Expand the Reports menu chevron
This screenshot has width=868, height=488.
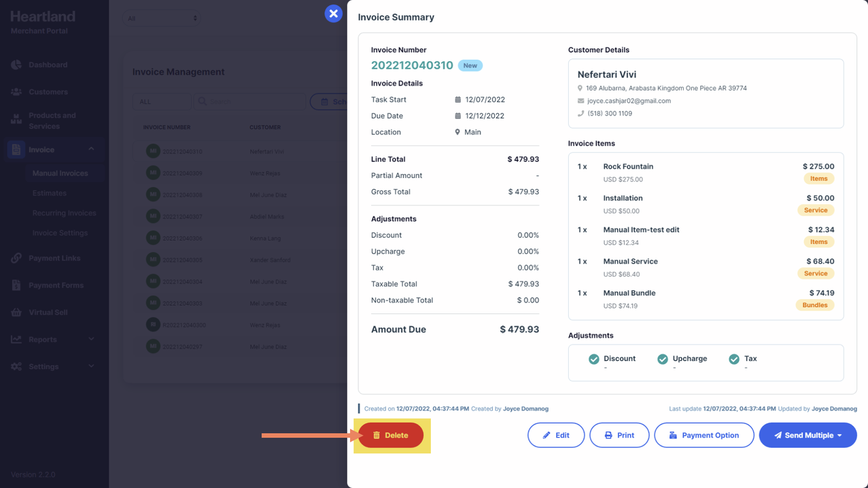tap(91, 339)
